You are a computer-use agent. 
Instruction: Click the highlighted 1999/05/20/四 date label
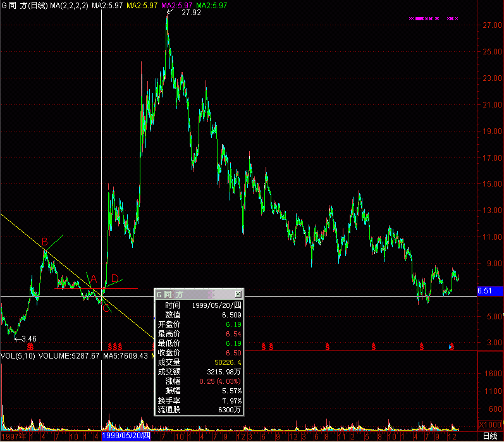126,436
